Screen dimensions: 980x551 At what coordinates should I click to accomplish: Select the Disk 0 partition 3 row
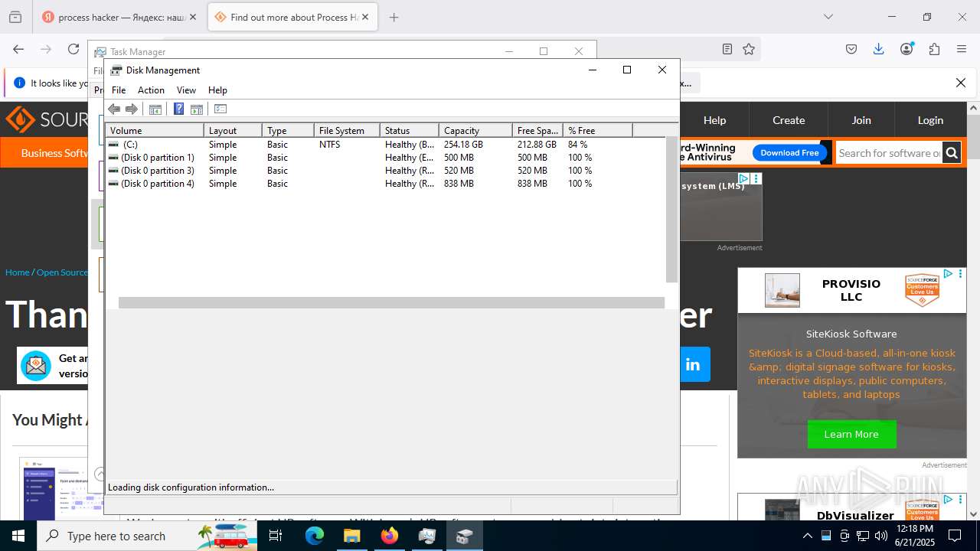385,171
